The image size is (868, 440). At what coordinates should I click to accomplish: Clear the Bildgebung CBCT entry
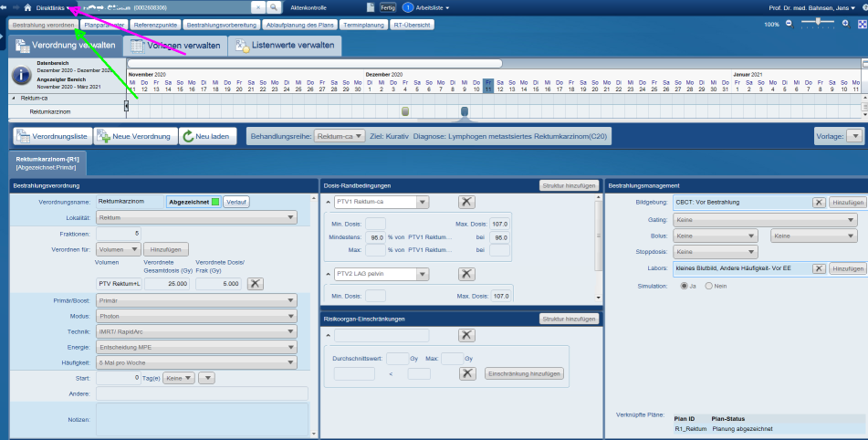pos(819,202)
